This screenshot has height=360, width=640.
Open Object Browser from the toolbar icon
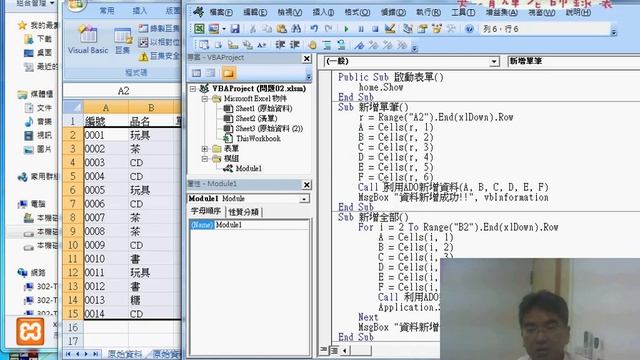click(437, 29)
